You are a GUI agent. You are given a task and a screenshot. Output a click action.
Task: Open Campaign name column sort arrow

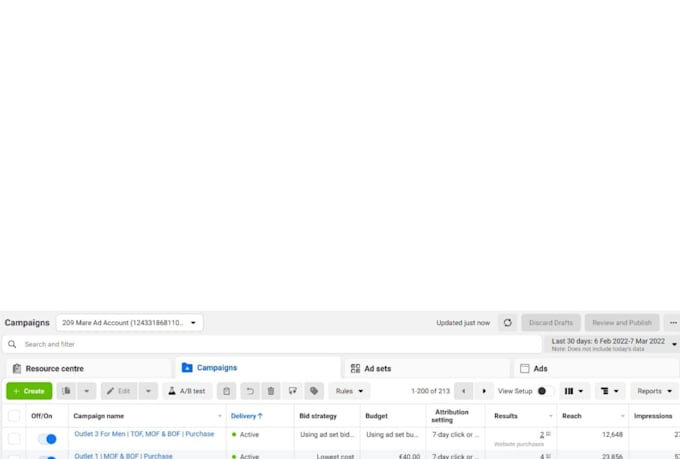click(219, 416)
